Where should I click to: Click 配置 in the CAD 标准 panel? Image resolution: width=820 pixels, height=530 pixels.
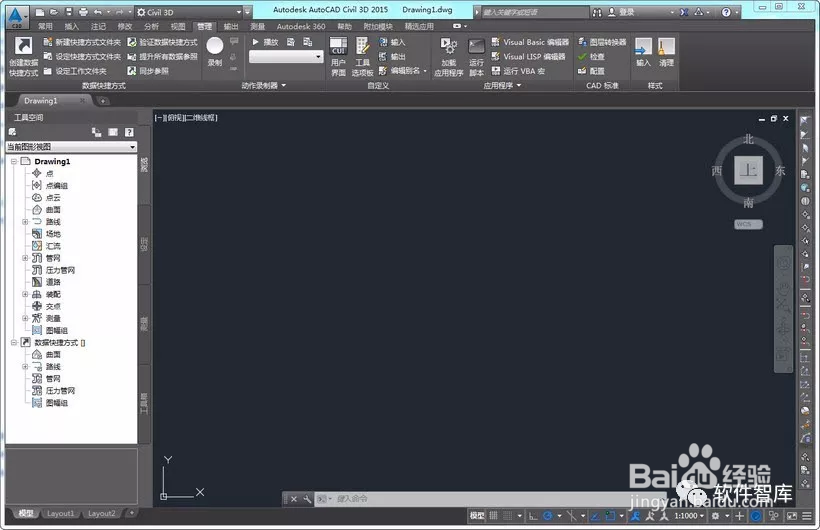click(x=591, y=71)
